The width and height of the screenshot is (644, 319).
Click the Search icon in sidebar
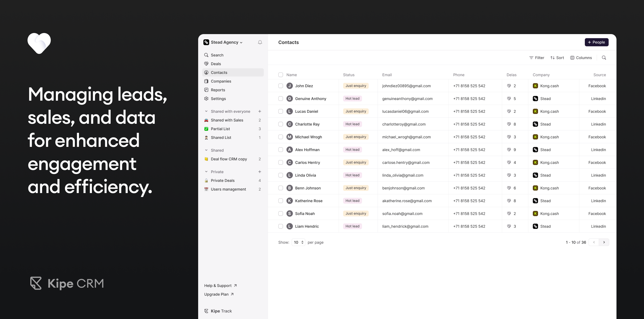click(x=206, y=55)
